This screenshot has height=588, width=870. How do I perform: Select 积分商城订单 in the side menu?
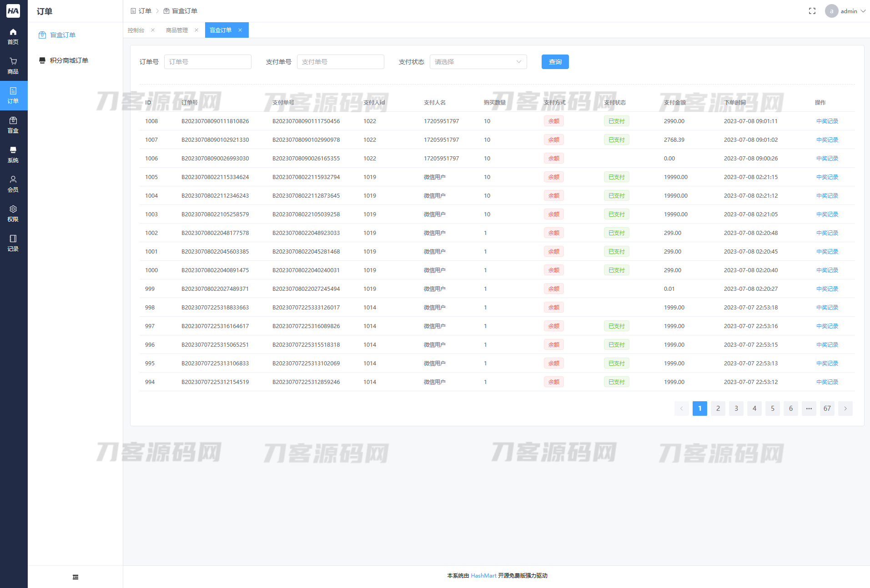coord(69,60)
